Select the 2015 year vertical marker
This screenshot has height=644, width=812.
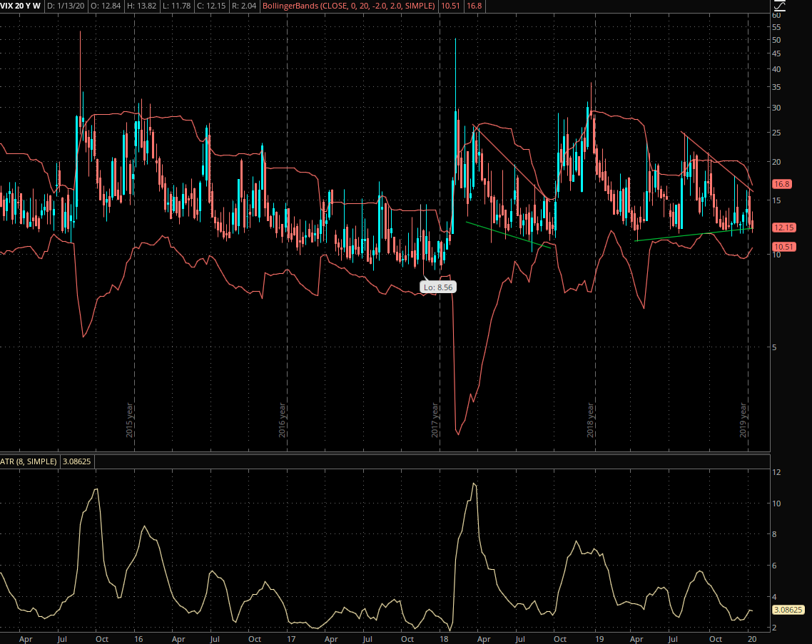tap(130, 421)
